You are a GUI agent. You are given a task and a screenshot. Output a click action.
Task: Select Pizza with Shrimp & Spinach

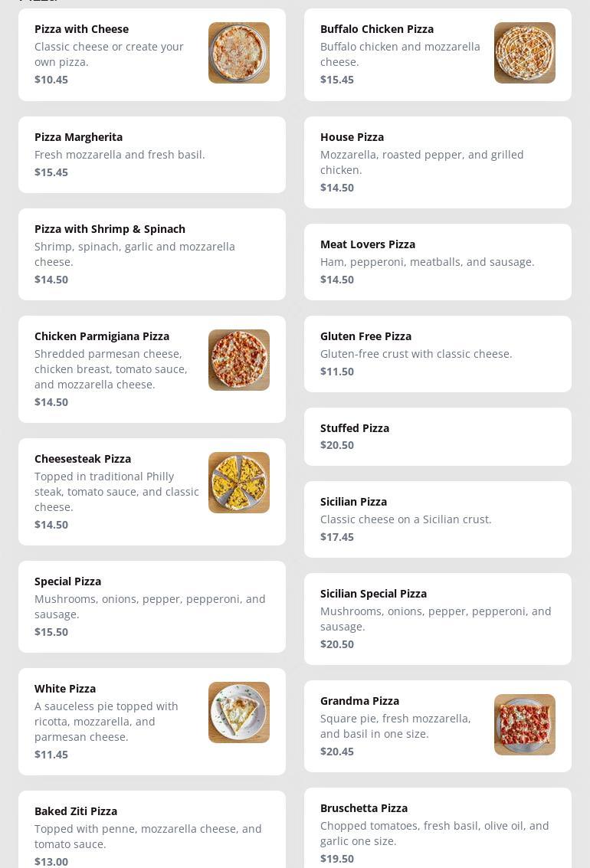(152, 254)
